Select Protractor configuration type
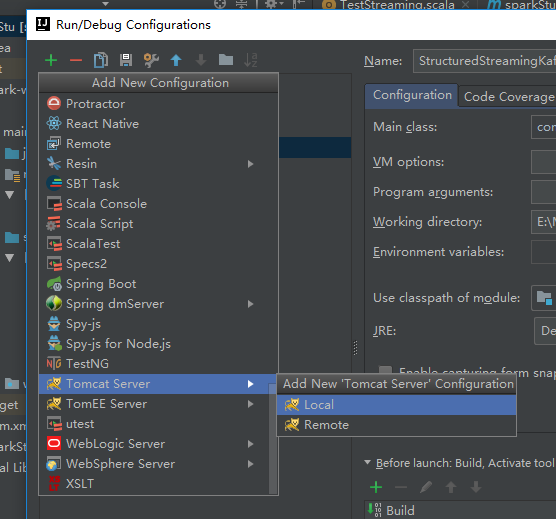This screenshot has width=556, height=519. pyautogui.click(x=158, y=104)
